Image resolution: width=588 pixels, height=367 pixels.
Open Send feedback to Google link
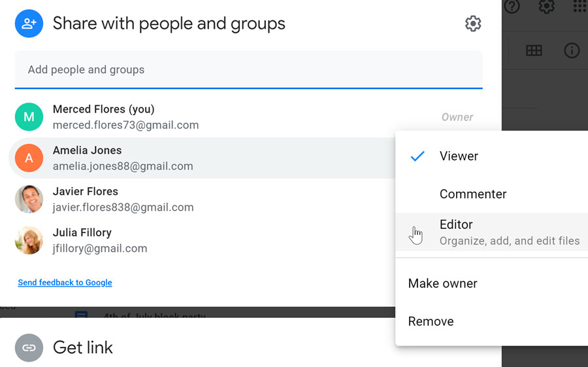pos(65,283)
